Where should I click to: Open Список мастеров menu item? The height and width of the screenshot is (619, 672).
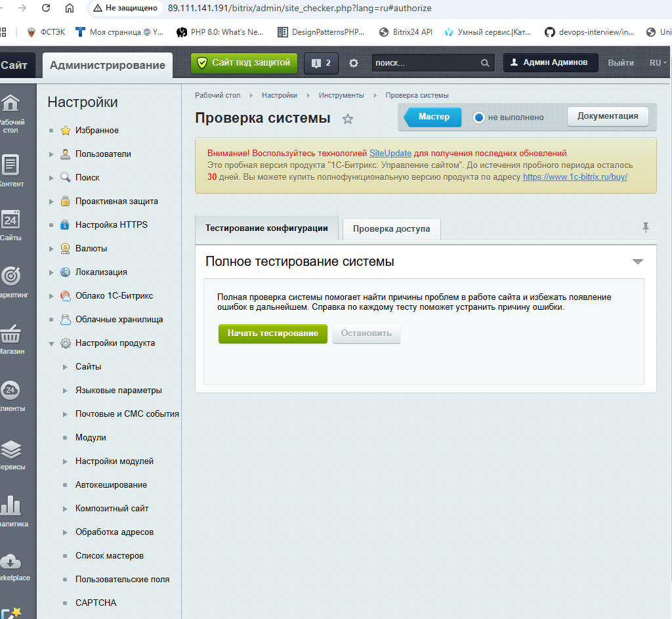point(110,556)
